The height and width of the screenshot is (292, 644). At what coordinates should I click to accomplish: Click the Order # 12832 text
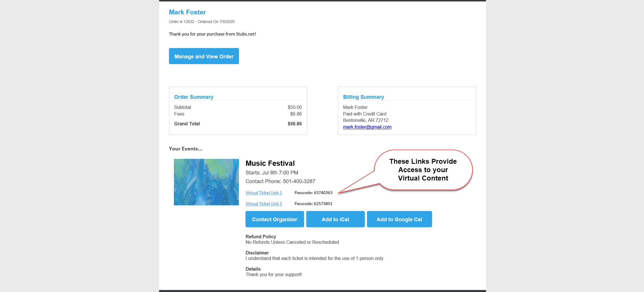(x=181, y=22)
